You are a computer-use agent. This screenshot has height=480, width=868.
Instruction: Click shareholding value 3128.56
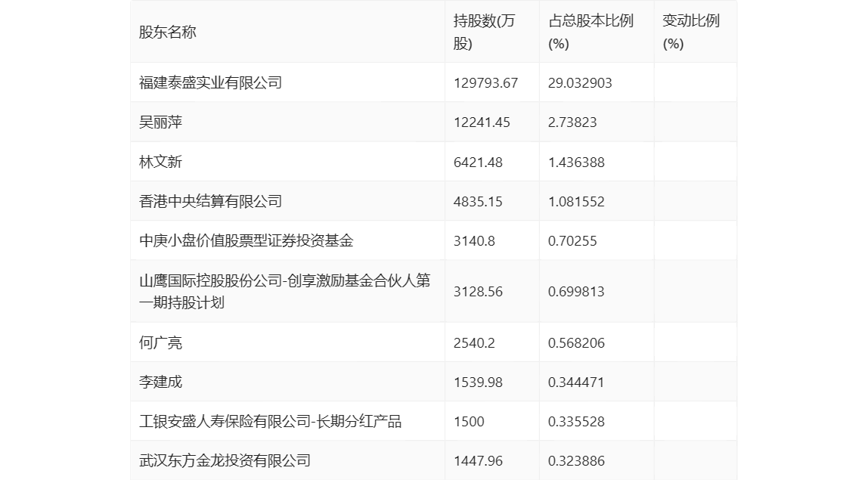(478, 292)
